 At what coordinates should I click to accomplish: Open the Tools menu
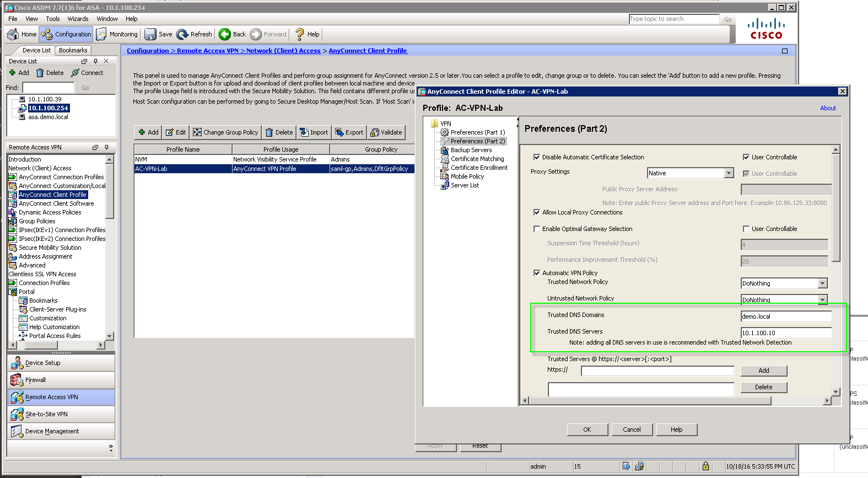(x=53, y=19)
